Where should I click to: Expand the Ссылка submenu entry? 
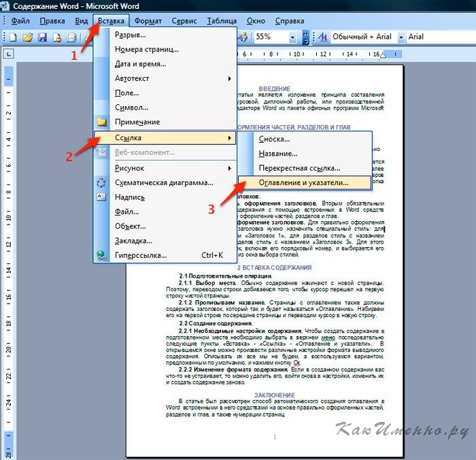point(165,137)
